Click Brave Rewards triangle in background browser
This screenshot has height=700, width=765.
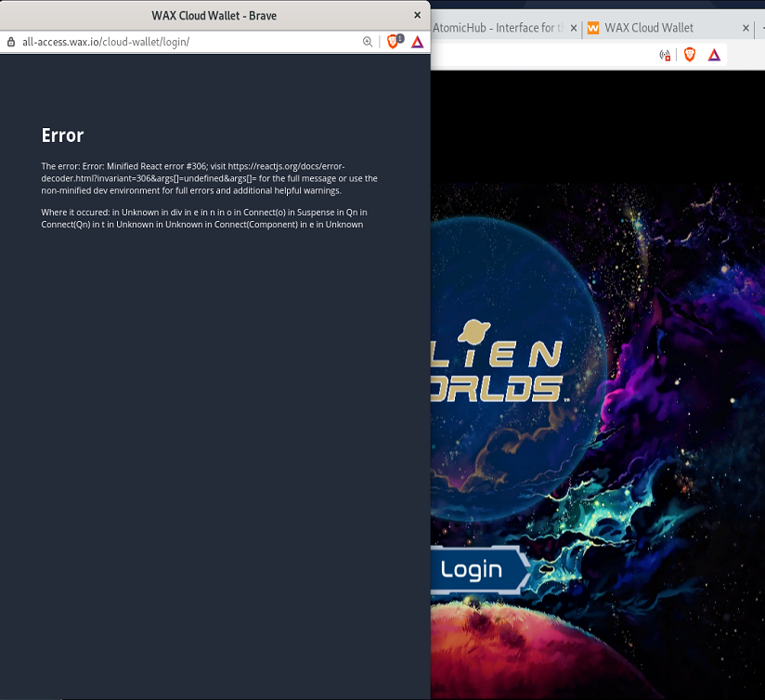714,55
